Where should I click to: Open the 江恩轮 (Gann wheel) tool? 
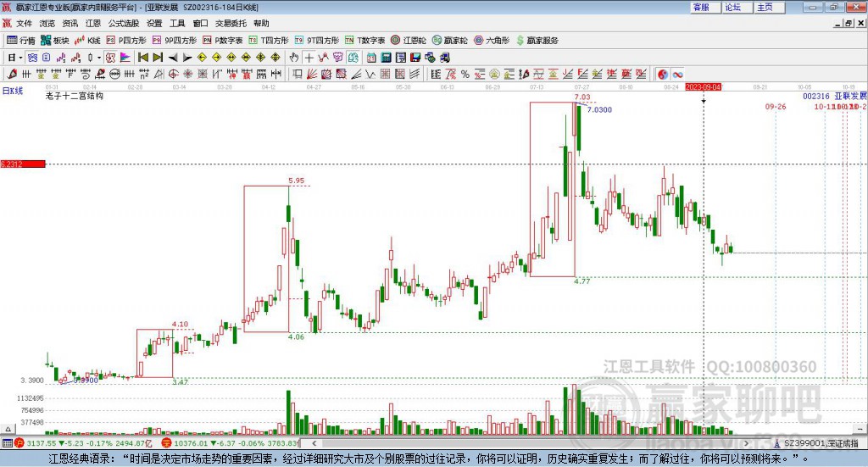408,41
